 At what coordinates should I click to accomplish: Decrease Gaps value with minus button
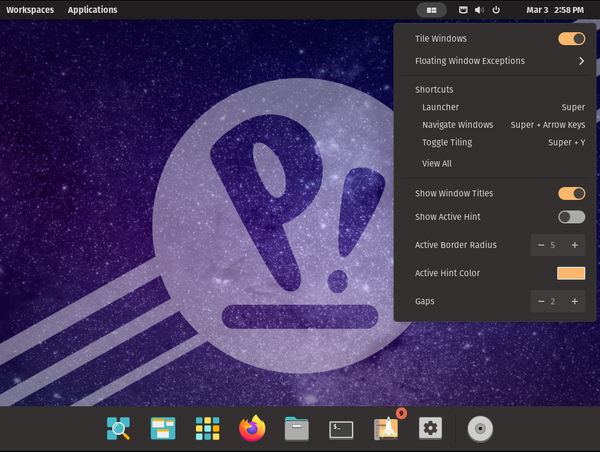(x=541, y=302)
